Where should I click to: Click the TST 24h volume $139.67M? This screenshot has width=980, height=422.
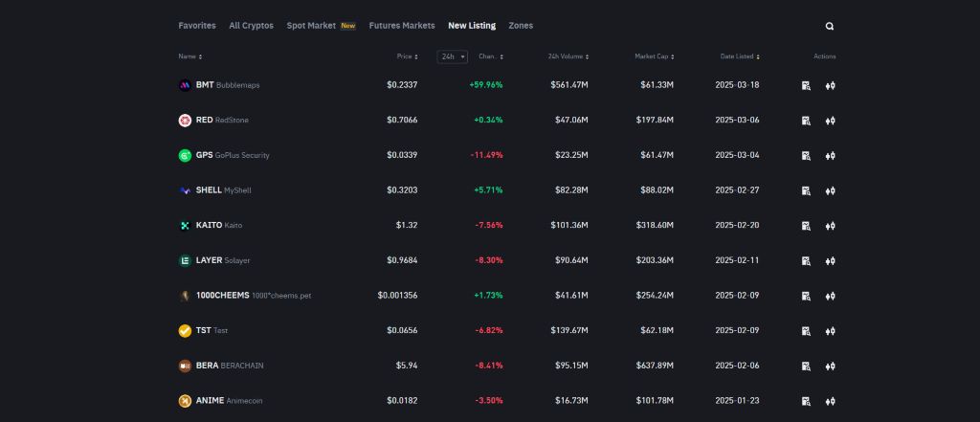tap(568, 330)
